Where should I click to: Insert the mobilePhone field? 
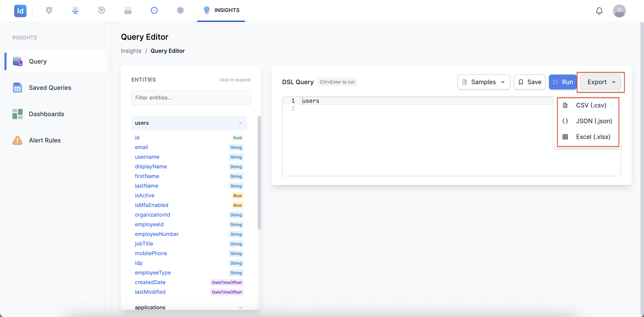pyautogui.click(x=151, y=253)
